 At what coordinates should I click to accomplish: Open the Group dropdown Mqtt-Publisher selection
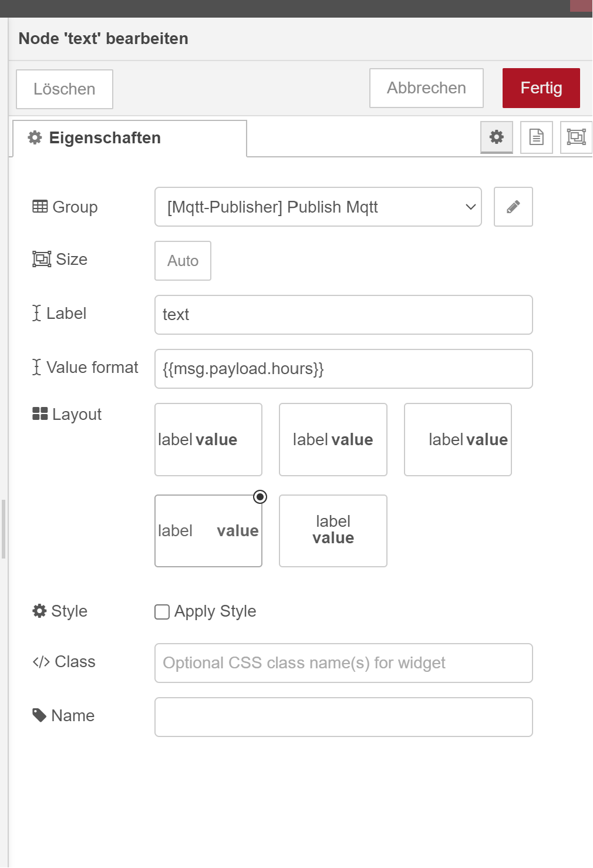[x=318, y=207]
